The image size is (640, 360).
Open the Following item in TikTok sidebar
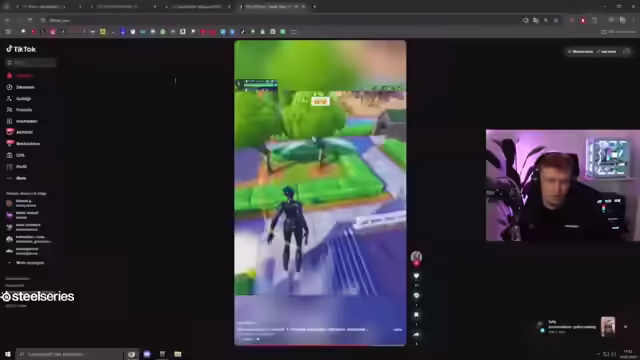click(x=19, y=98)
